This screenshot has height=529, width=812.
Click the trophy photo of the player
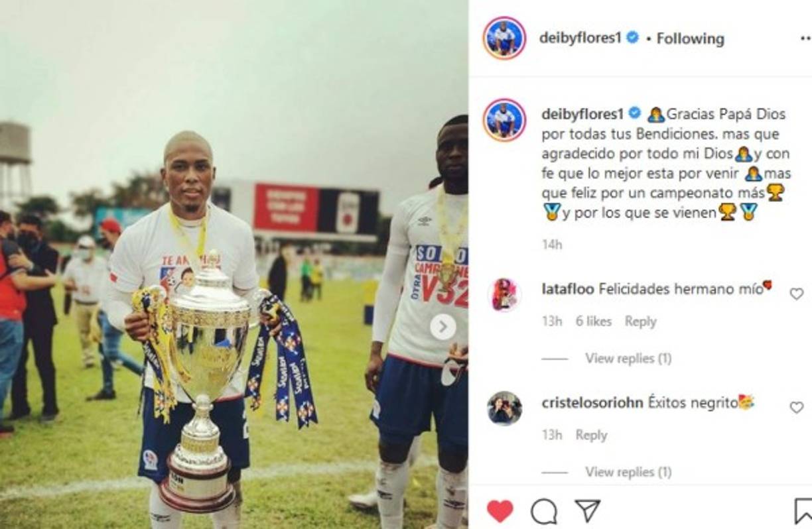234,264
